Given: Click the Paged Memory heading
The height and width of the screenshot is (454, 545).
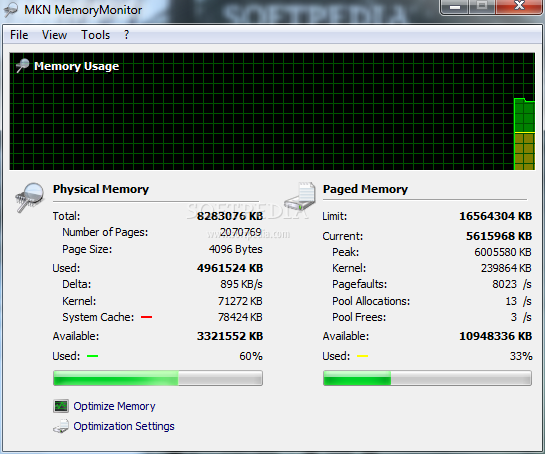Looking at the screenshot, I should (x=365, y=189).
